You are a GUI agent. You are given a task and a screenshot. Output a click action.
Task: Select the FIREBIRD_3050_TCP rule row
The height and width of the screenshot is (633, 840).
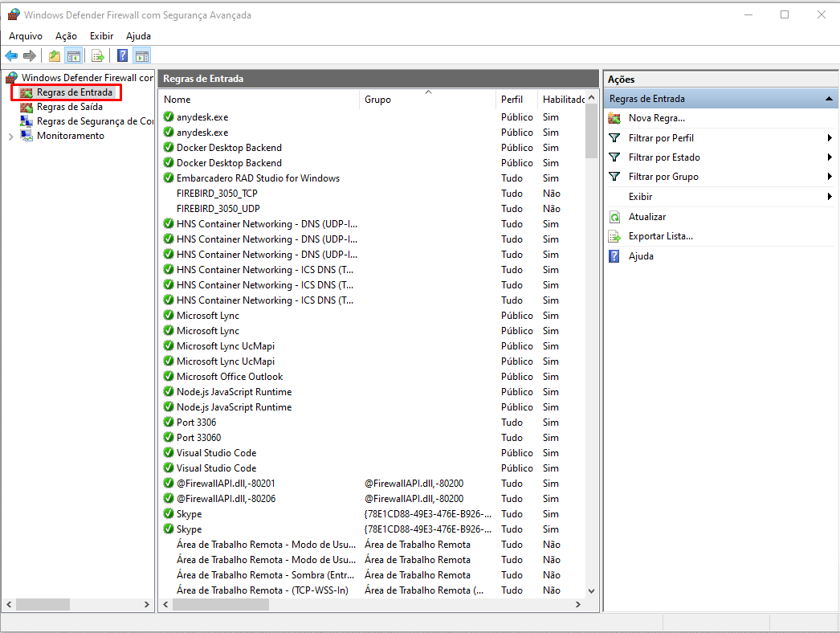[x=217, y=194]
